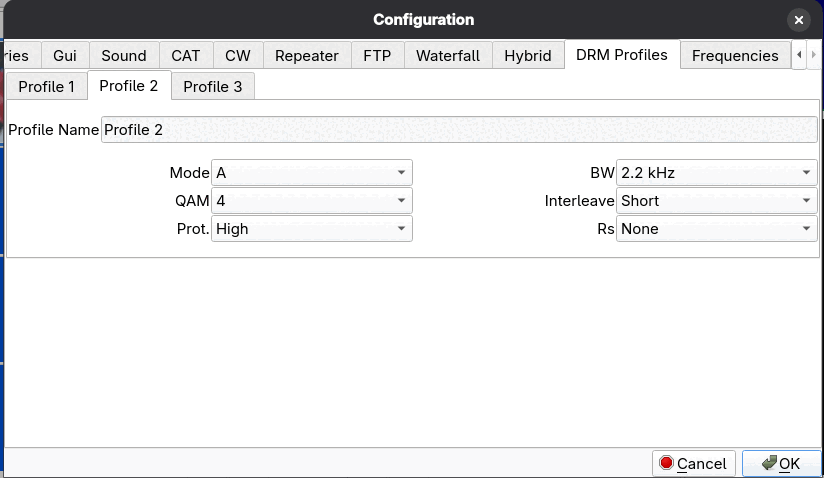Open the partially visible 'ries' tab

point(21,55)
